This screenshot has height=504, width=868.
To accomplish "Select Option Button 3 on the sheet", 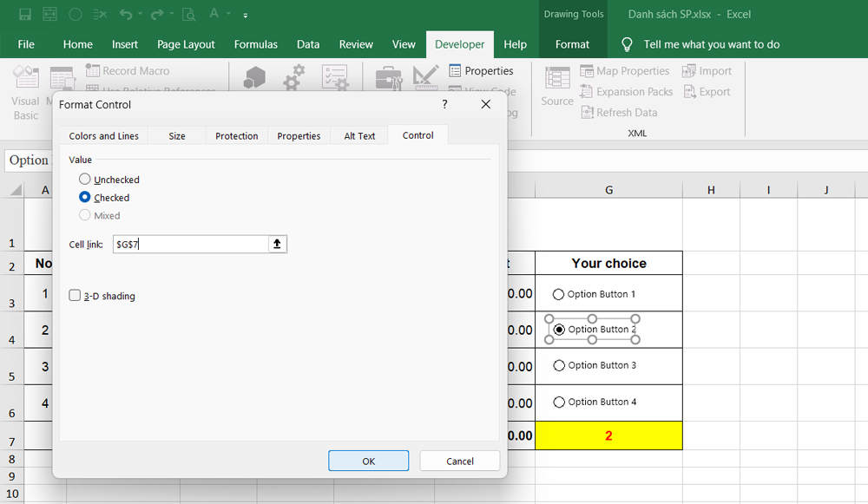I will (x=559, y=365).
